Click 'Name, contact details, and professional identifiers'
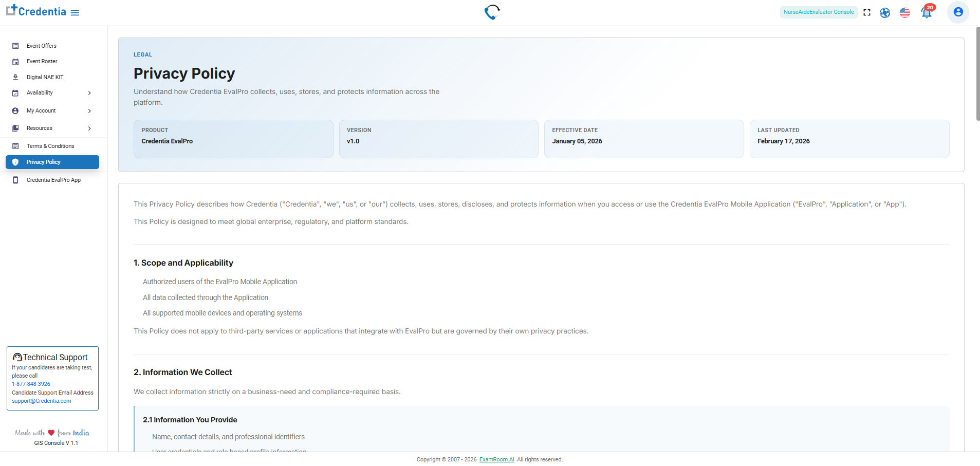Viewport: 980px width, 466px height. click(228, 437)
